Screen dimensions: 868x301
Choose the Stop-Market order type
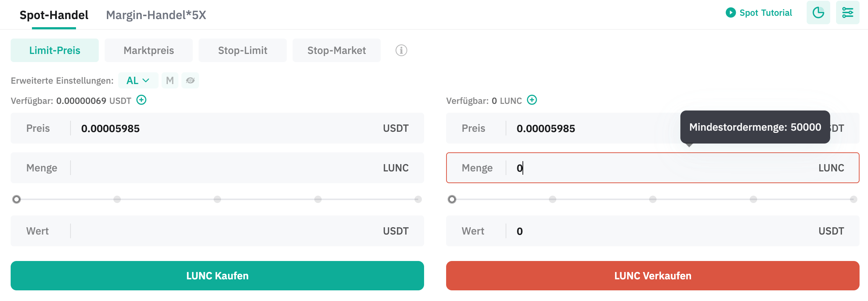tap(337, 50)
